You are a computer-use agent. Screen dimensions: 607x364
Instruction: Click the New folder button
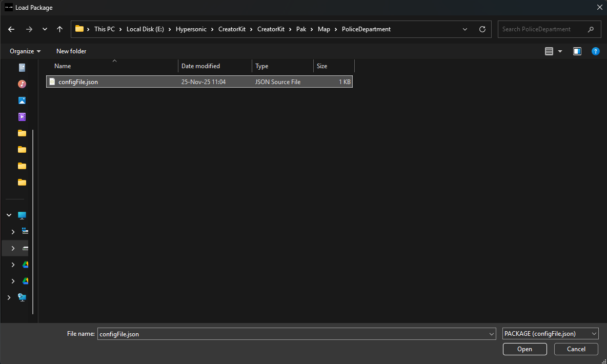(x=71, y=51)
